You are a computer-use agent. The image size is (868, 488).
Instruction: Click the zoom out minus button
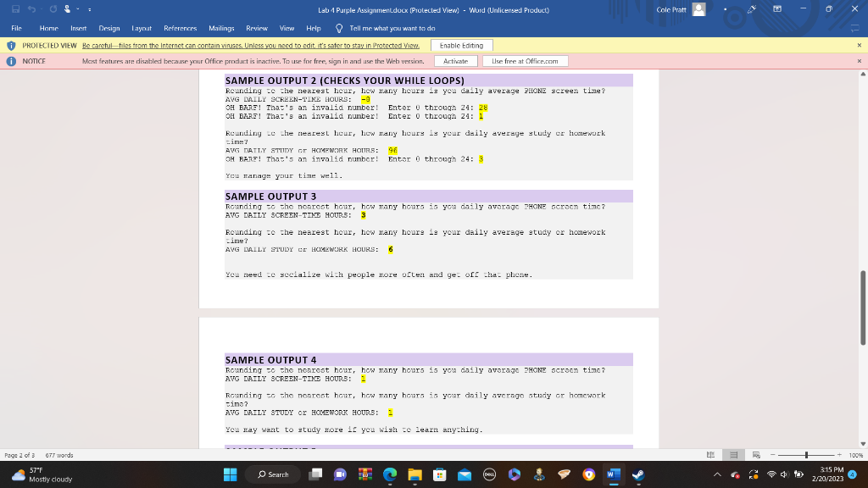[x=773, y=455]
